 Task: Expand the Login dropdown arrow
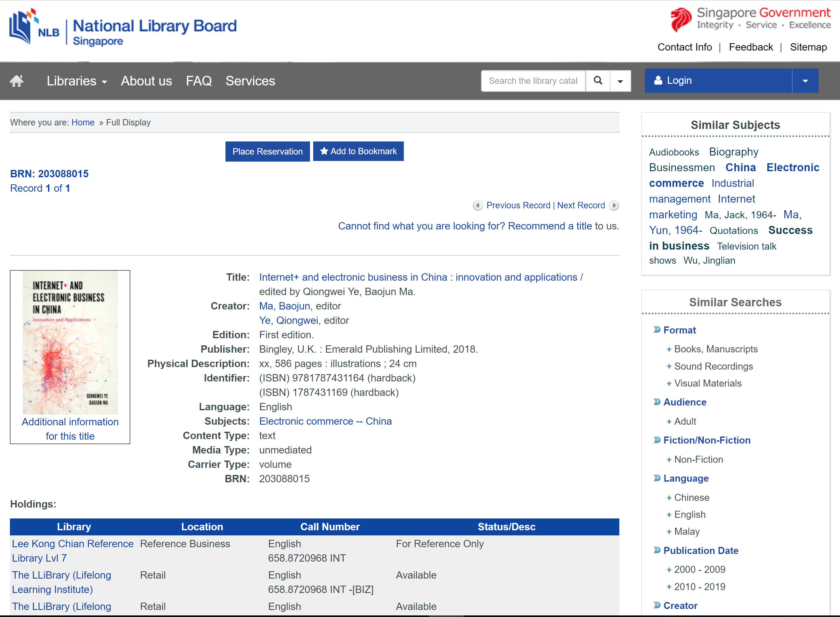805,81
